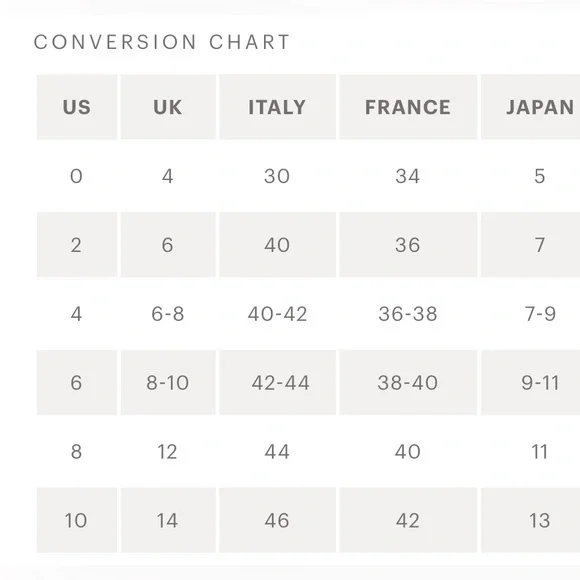Click the UK column header

point(168,107)
